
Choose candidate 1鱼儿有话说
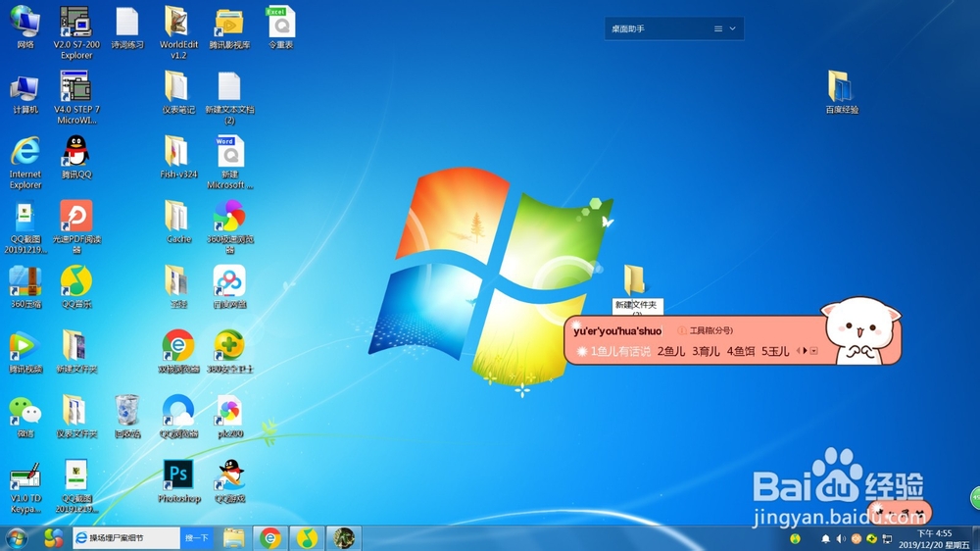pyautogui.click(x=620, y=352)
